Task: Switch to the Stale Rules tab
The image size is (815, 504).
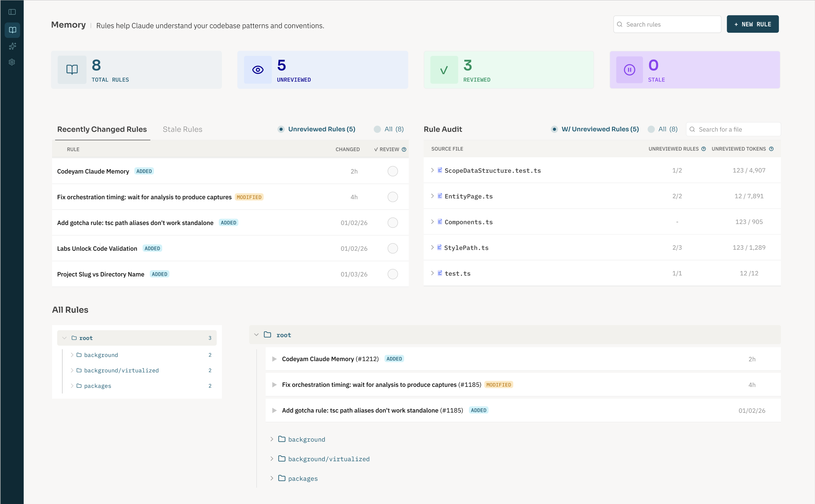Action: click(x=182, y=129)
